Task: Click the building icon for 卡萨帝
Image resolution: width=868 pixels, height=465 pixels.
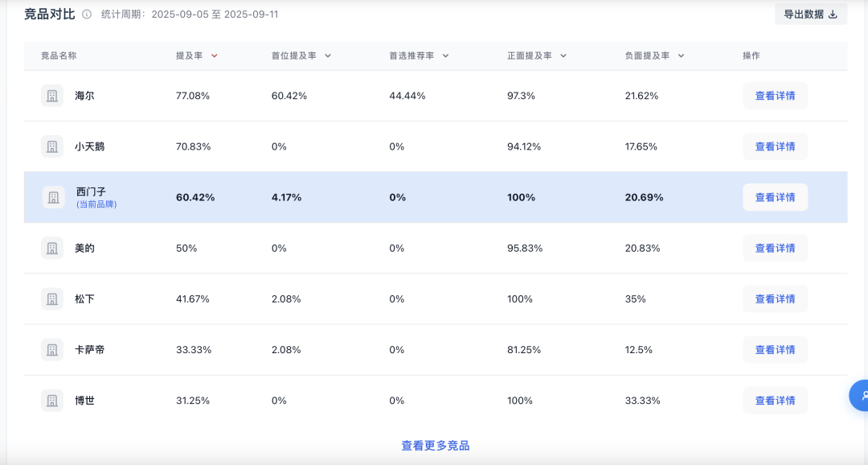Action: 52,350
